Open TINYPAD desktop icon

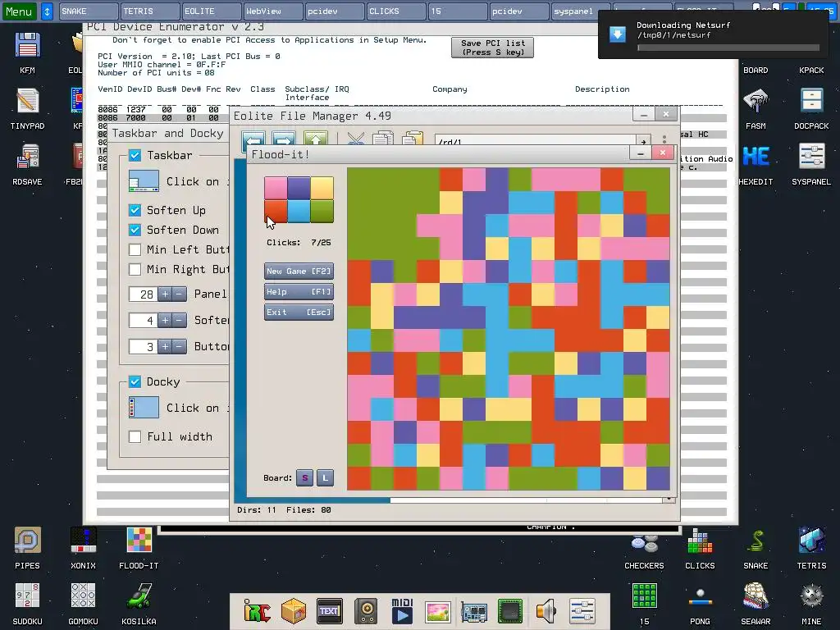[x=27, y=109]
